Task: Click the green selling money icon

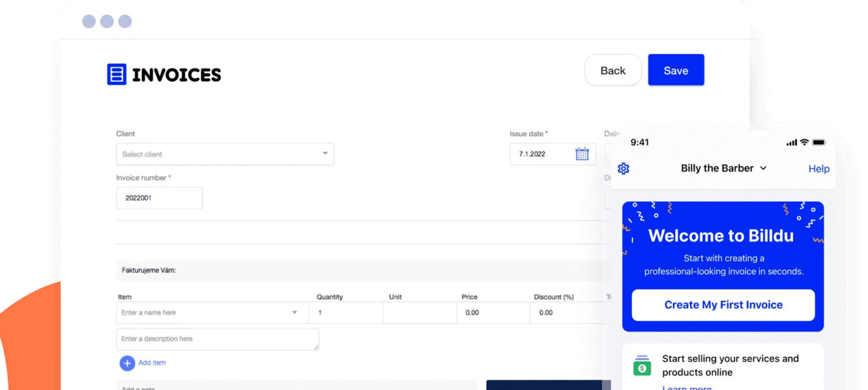Action: 642,365
